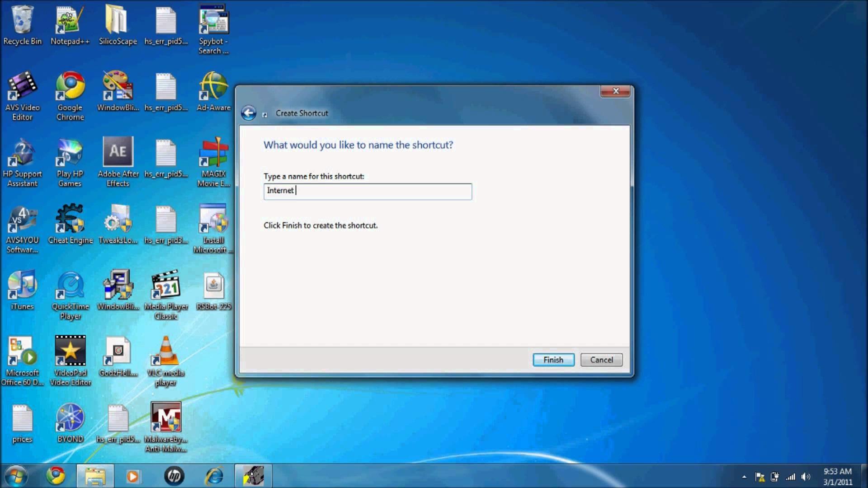868x488 pixels.
Task: Cancel the Create Shortcut wizard
Action: 601,360
